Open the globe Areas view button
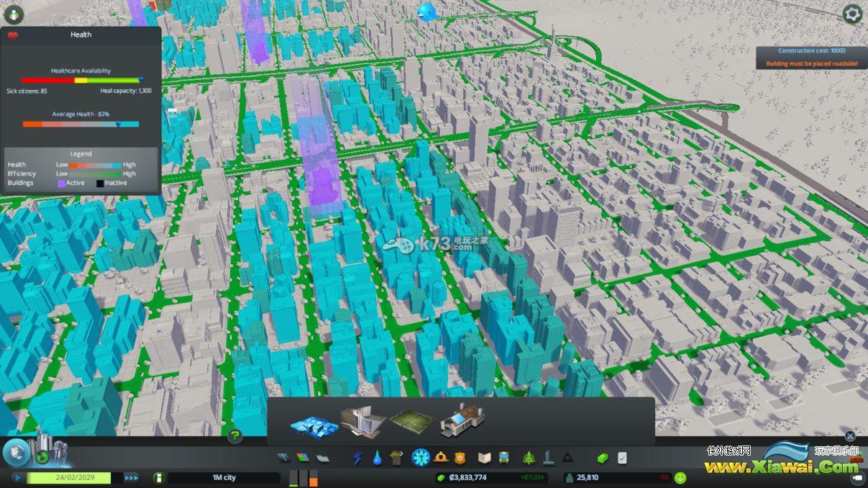Viewport: 868px width, 488px height. click(x=16, y=453)
